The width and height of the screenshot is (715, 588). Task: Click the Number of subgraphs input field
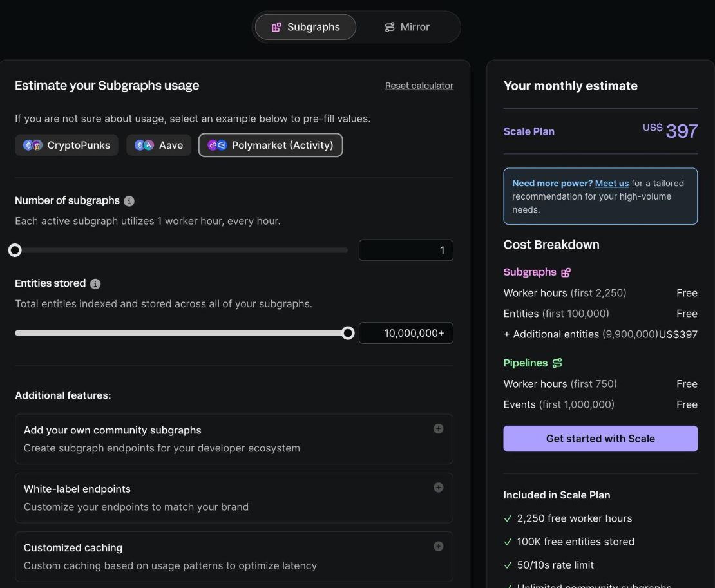click(x=406, y=251)
